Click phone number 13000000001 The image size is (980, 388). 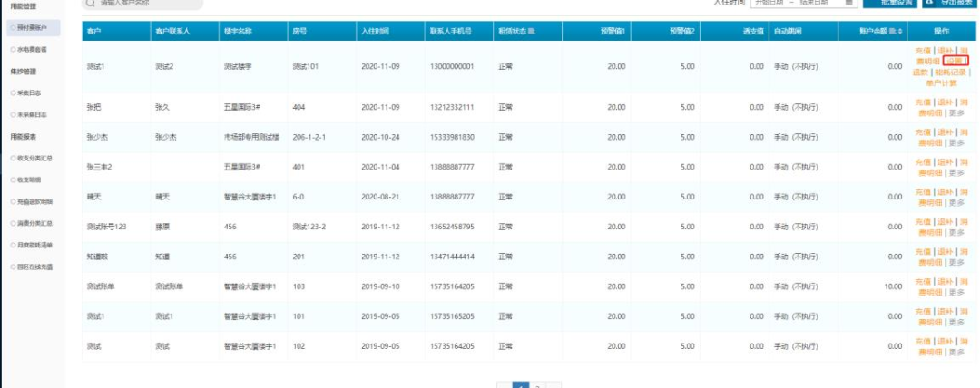click(452, 67)
